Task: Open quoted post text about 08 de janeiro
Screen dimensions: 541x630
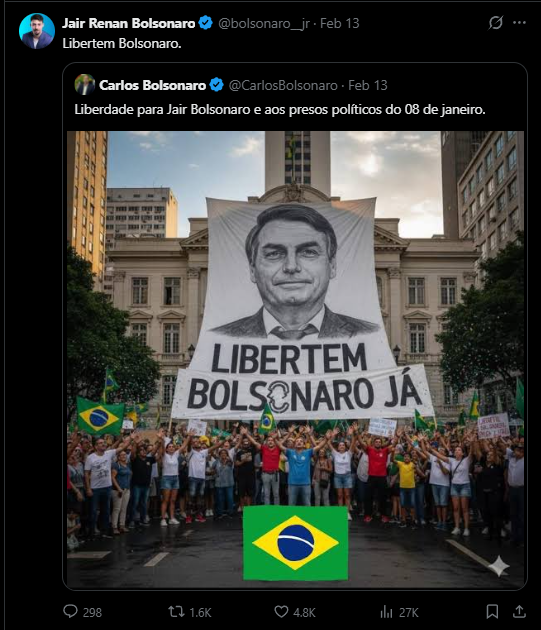Action: pos(280,109)
